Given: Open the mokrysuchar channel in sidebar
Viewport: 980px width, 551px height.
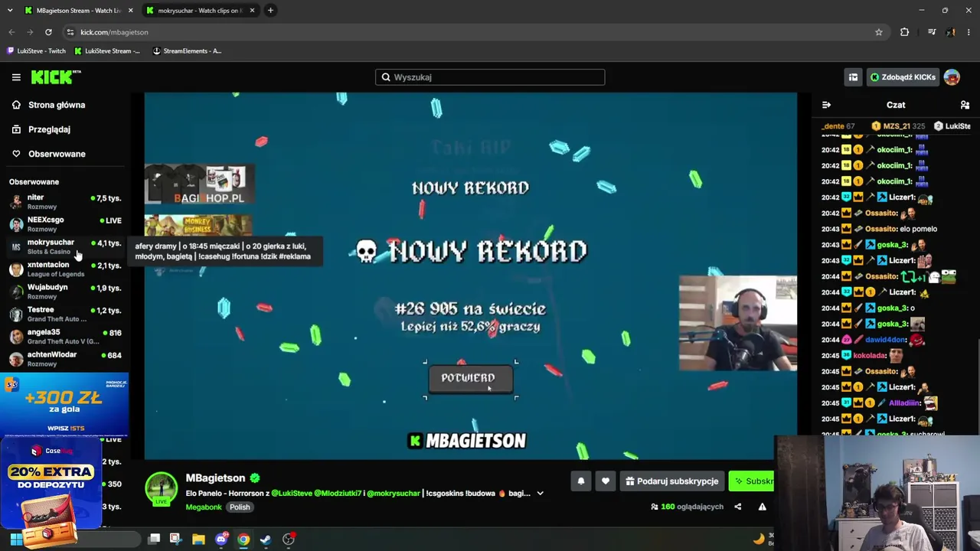Looking at the screenshot, I should tap(65, 246).
